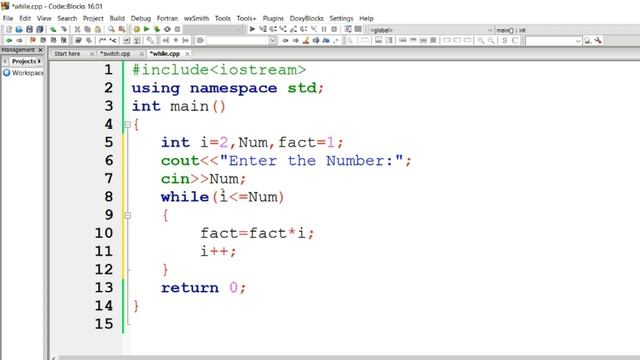
Task: Open the Replace dialog icon
Action: tap(122, 29)
